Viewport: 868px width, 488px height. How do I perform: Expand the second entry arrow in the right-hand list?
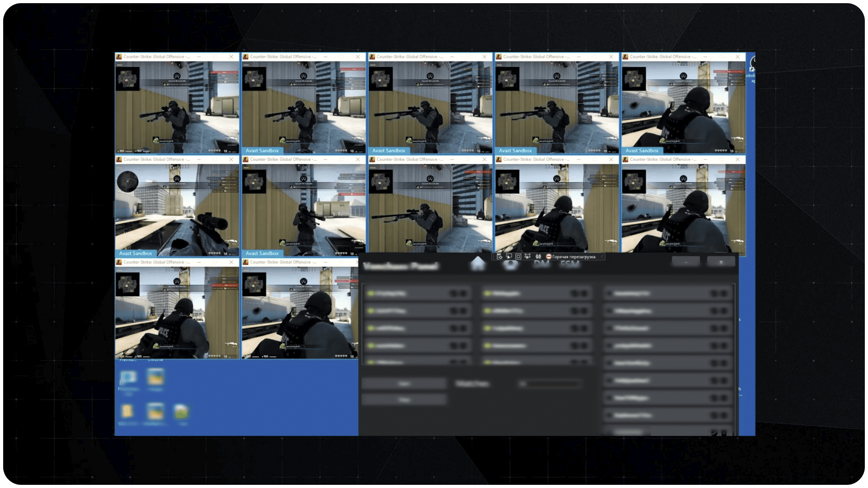pos(609,311)
